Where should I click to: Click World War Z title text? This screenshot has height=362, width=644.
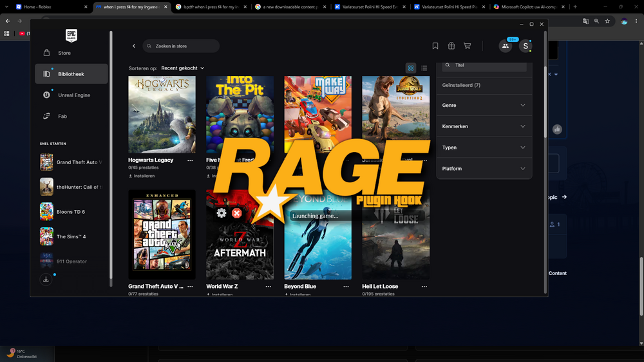tap(222, 287)
